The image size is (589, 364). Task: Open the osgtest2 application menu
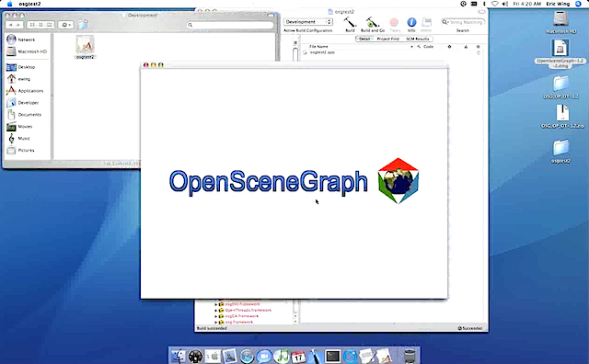(29, 4)
